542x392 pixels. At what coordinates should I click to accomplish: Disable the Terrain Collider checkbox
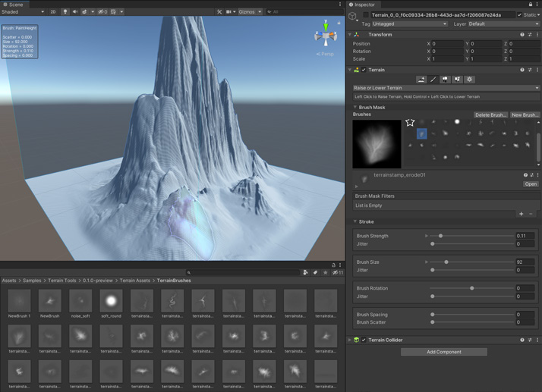point(364,340)
